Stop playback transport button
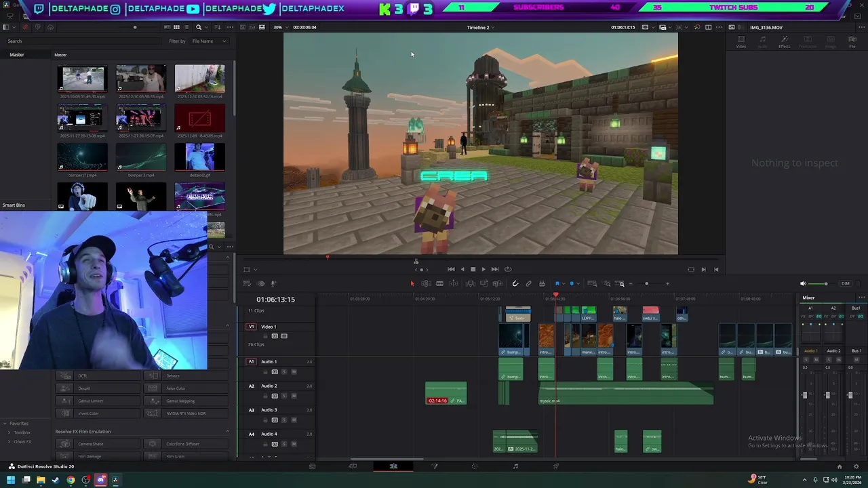Image resolution: width=868 pixels, height=488 pixels. [473, 269]
